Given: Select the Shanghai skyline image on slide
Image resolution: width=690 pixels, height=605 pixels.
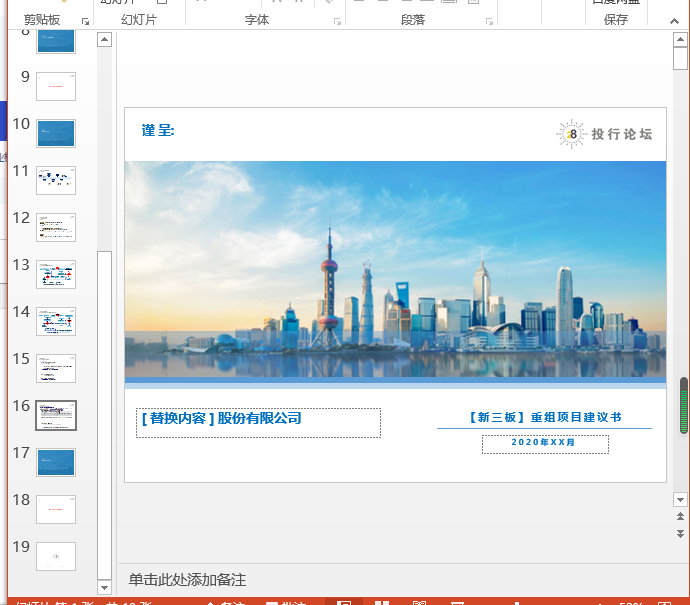Looking at the screenshot, I should tap(395, 269).
